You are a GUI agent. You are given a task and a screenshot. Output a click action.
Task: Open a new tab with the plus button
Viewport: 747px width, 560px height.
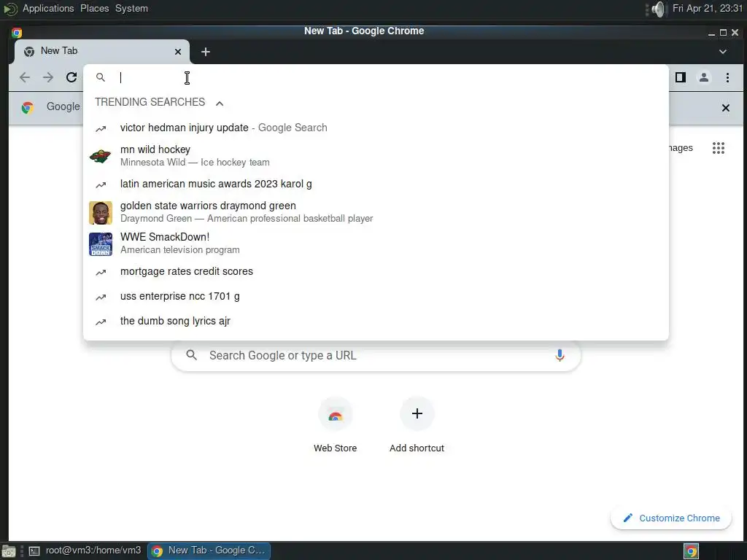pyautogui.click(x=205, y=52)
